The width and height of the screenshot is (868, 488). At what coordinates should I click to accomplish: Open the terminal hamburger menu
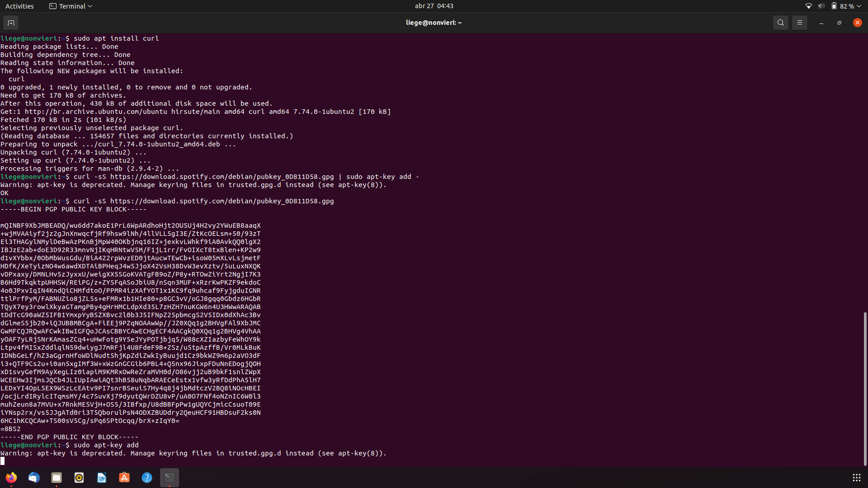799,22
